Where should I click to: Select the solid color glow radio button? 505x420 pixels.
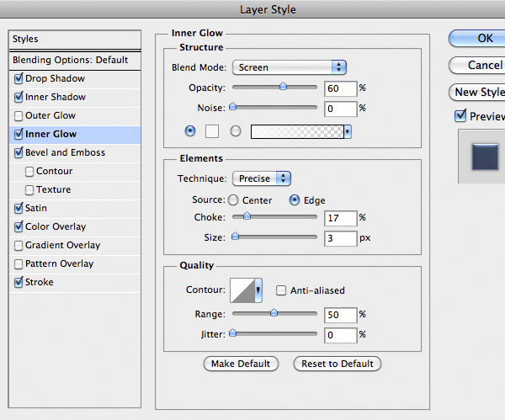[189, 131]
